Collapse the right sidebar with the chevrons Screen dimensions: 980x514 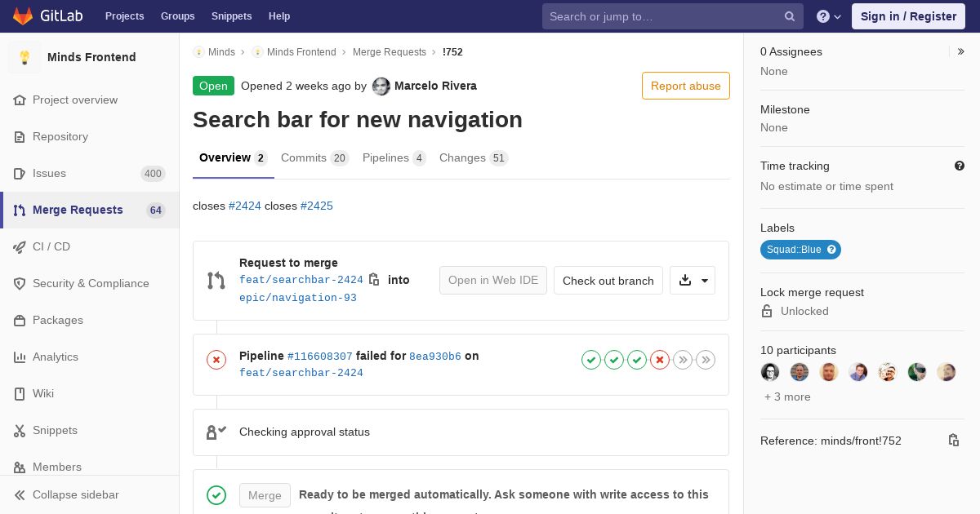pos(961,51)
